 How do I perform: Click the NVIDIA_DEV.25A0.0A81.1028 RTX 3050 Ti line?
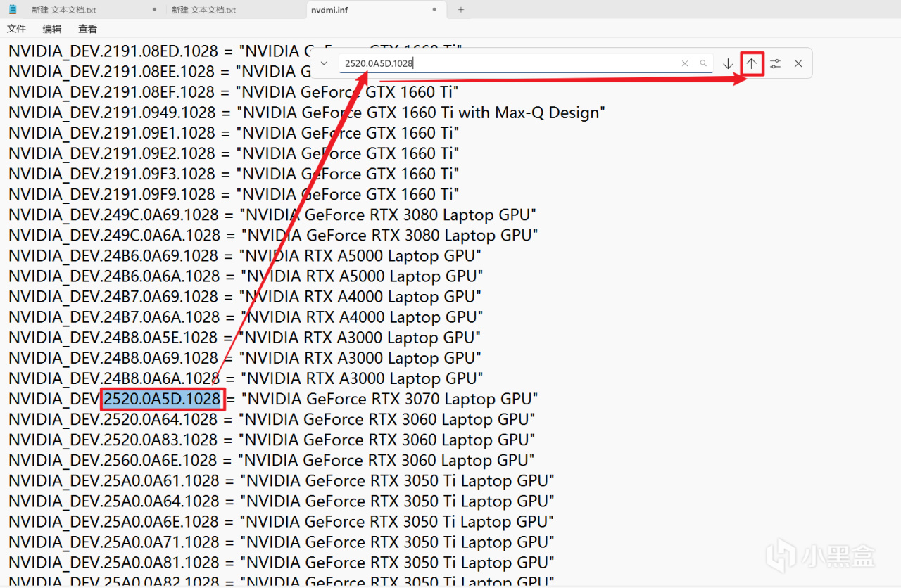[282, 563]
